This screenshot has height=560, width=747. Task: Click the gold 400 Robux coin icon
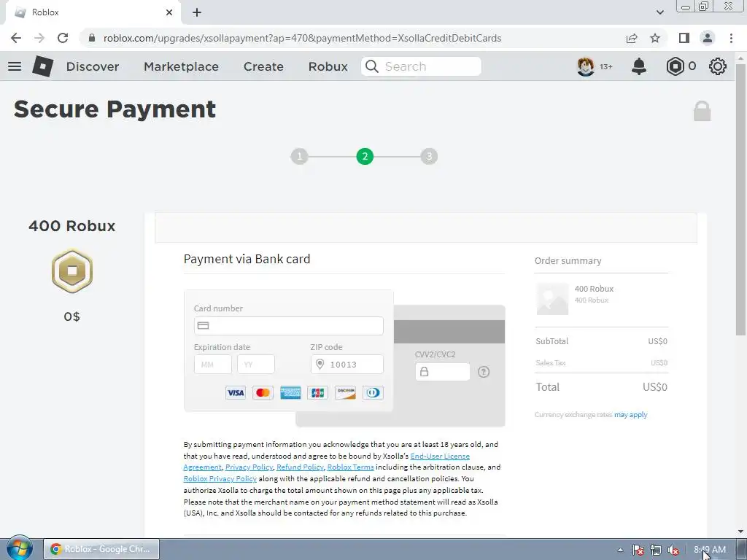[72, 271]
